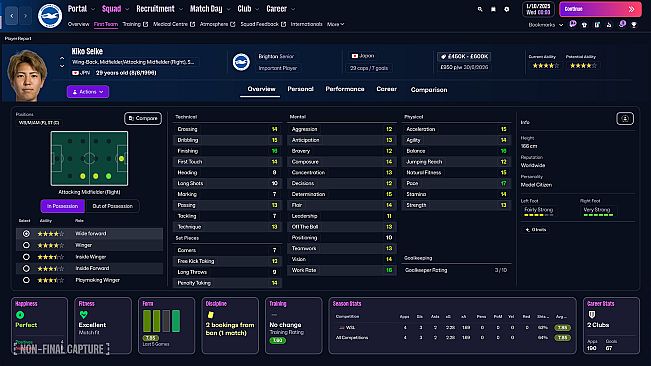Open the Brighton club badge in the top bar
The width and height of the screenshot is (651, 366).
coord(50,16)
